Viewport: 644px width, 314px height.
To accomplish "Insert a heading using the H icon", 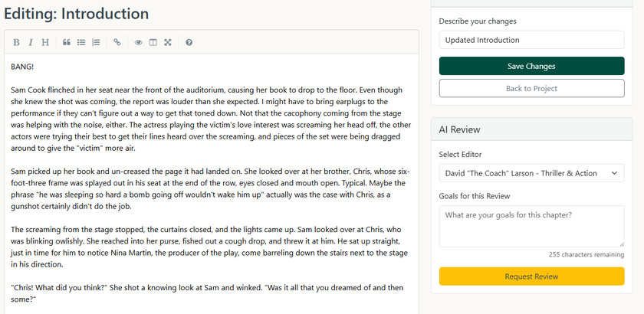I will pyautogui.click(x=45, y=42).
